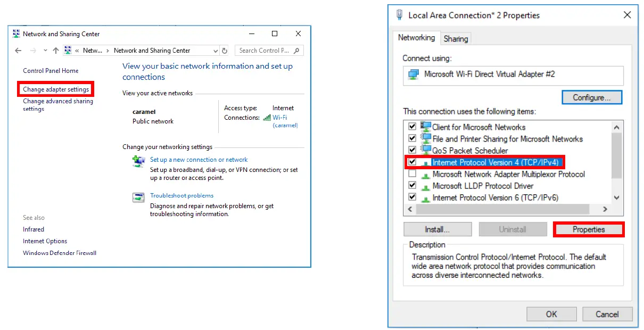Enable Microsoft Network Adapter Multiplexor Protocol
This screenshot has width=644, height=330.
click(x=412, y=174)
